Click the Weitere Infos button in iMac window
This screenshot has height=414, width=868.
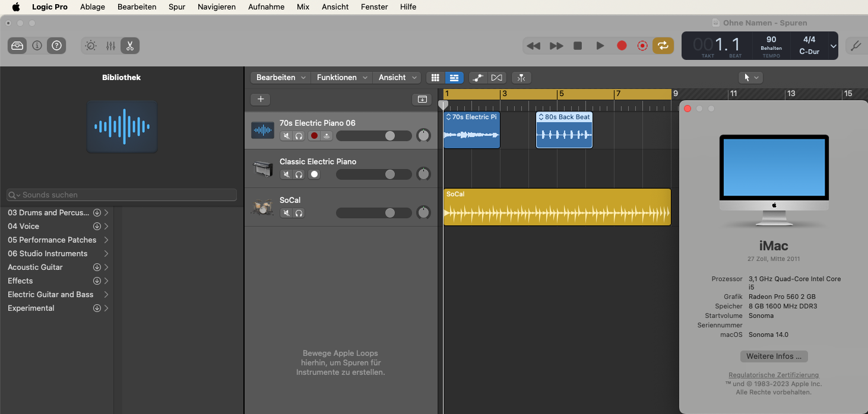point(774,356)
